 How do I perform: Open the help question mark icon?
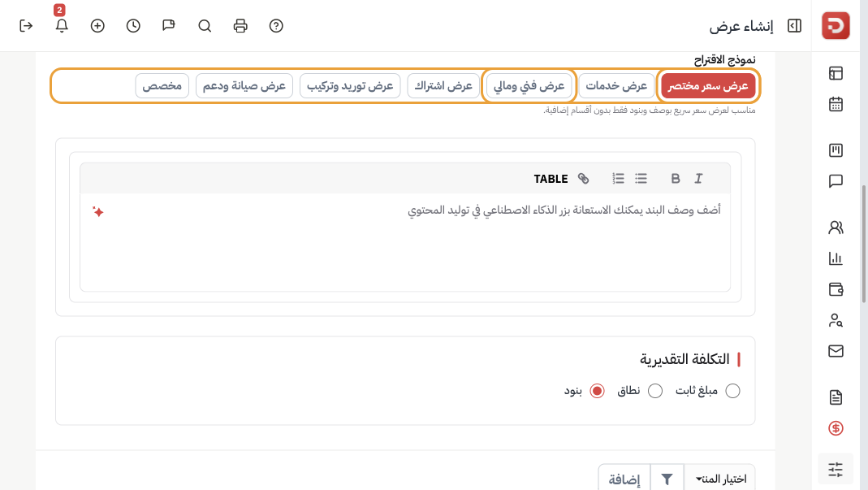click(x=276, y=26)
